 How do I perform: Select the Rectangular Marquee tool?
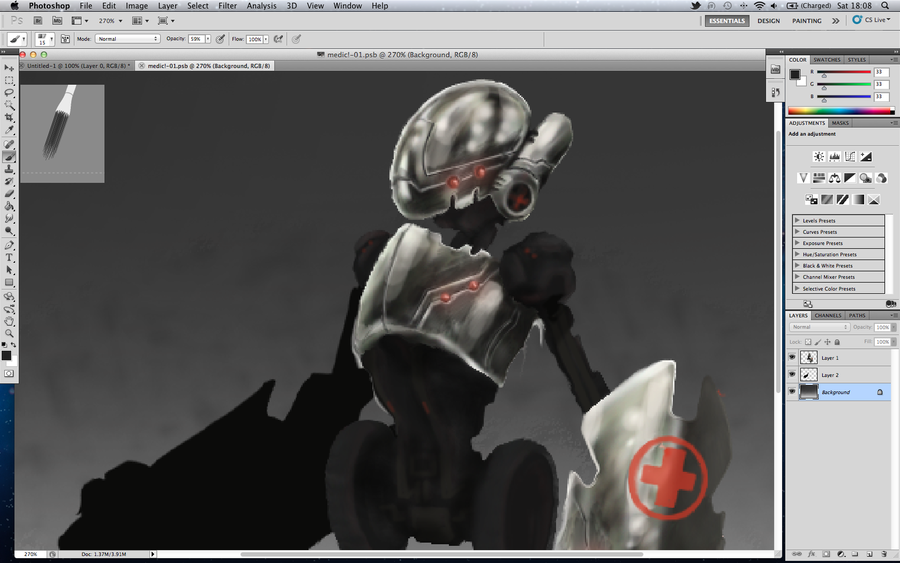point(9,80)
